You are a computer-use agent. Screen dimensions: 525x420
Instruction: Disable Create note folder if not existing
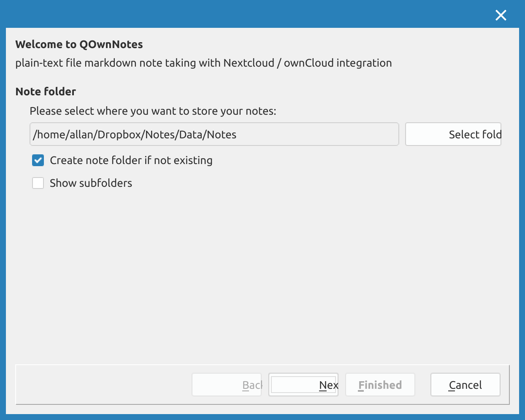click(38, 160)
